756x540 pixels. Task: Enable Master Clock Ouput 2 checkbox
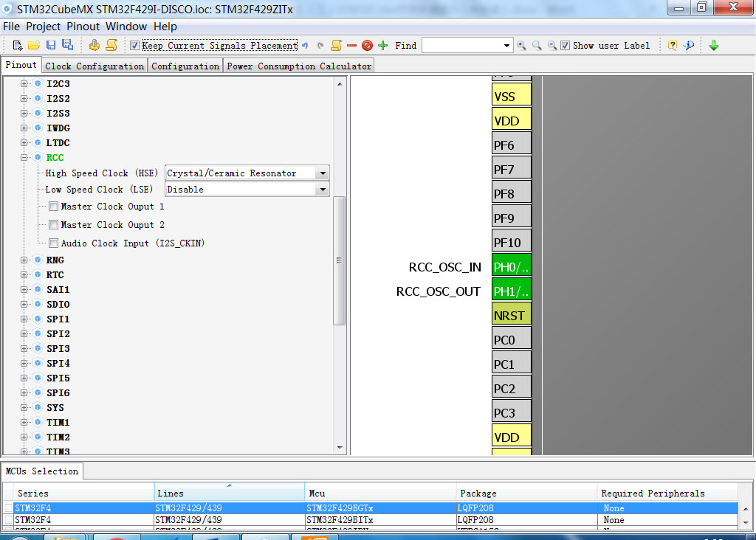pos(53,225)
